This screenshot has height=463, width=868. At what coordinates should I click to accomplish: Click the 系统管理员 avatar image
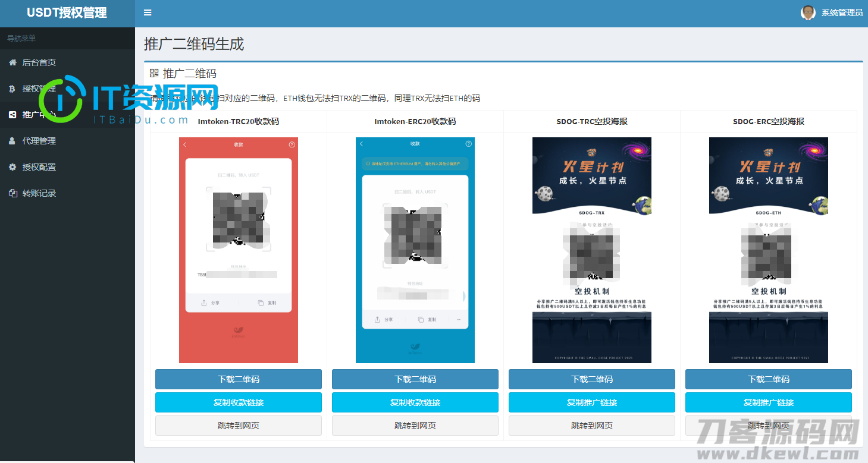point(808,12)
